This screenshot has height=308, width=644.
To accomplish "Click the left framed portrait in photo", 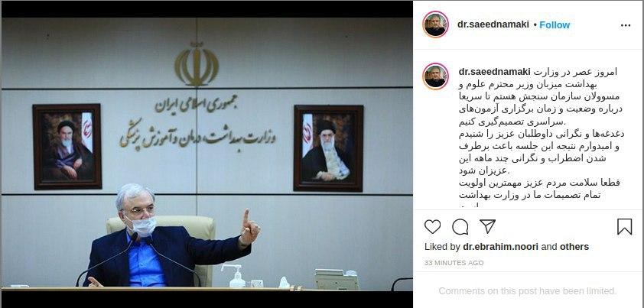I will point(67,147).
